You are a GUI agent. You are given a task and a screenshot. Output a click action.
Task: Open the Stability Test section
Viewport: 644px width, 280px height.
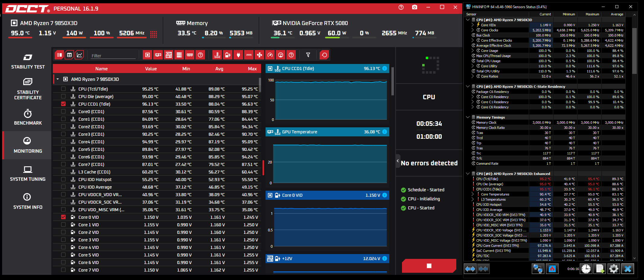pyautogui.click(x=28, y=62)
